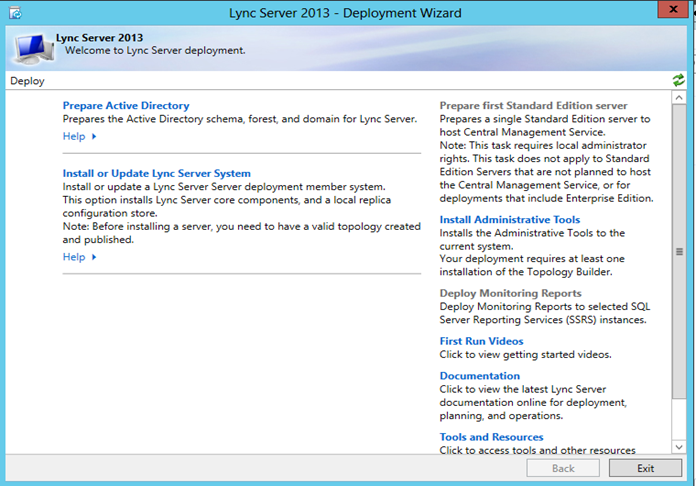This screenshot has width=696, height=486.
Task: Click 'Click to view getting started videos.' text
Action: coord(525,355)
